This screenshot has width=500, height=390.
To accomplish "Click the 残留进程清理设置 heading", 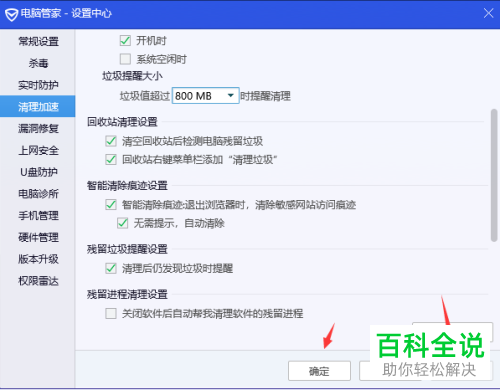I will [127, 295].
